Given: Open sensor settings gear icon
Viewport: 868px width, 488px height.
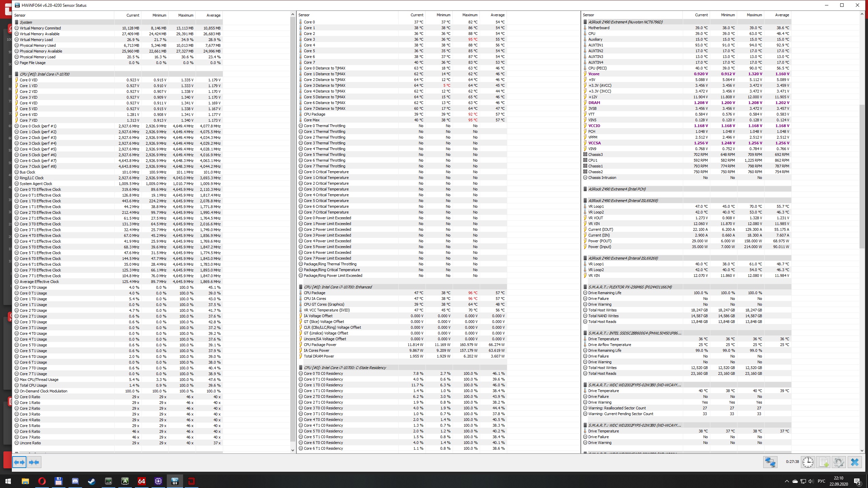Looking at the screenshot, I should (839, 462).
